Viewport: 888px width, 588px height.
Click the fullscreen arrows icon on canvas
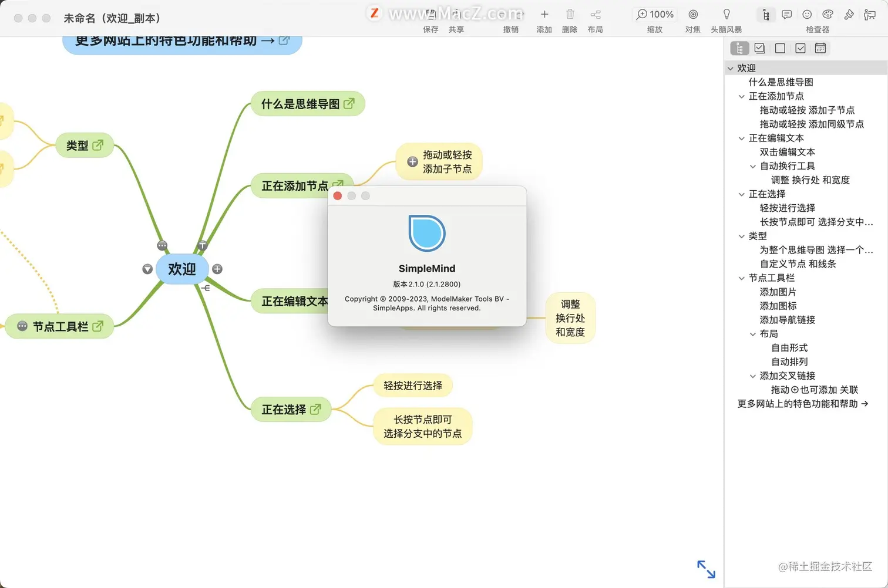pyautogui.click(x=707, y=569)
